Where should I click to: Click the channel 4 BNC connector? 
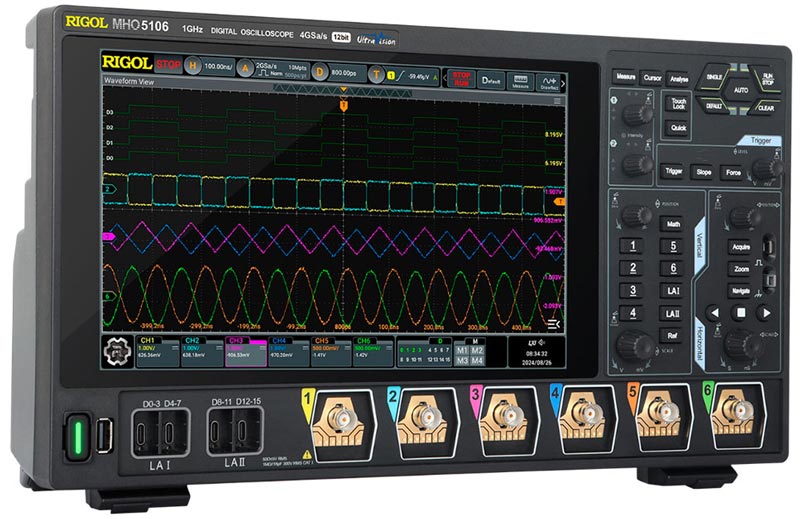tap(586, 412)
